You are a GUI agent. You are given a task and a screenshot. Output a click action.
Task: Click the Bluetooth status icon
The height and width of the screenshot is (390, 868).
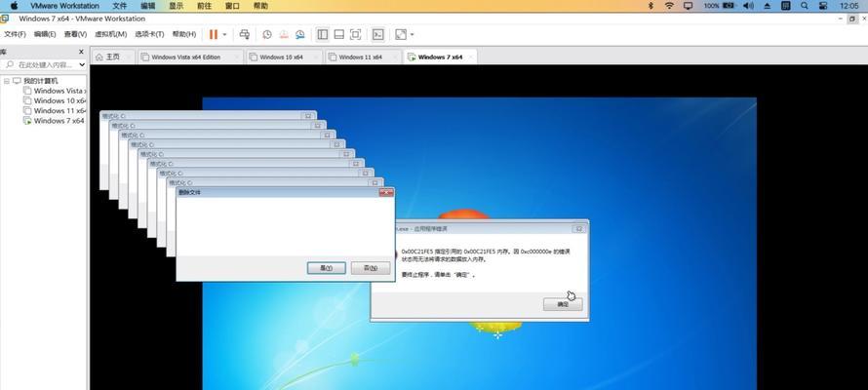coord(651,6)
